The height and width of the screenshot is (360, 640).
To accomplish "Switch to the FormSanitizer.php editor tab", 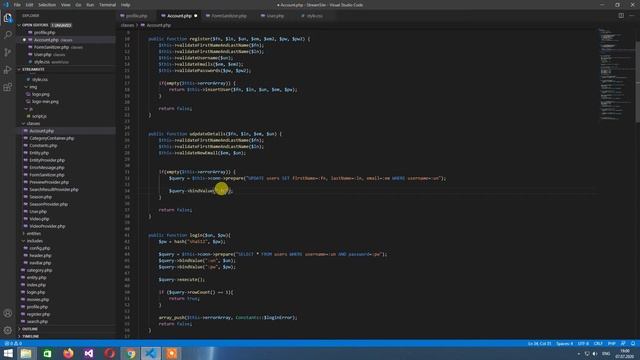I will point(229,16).
